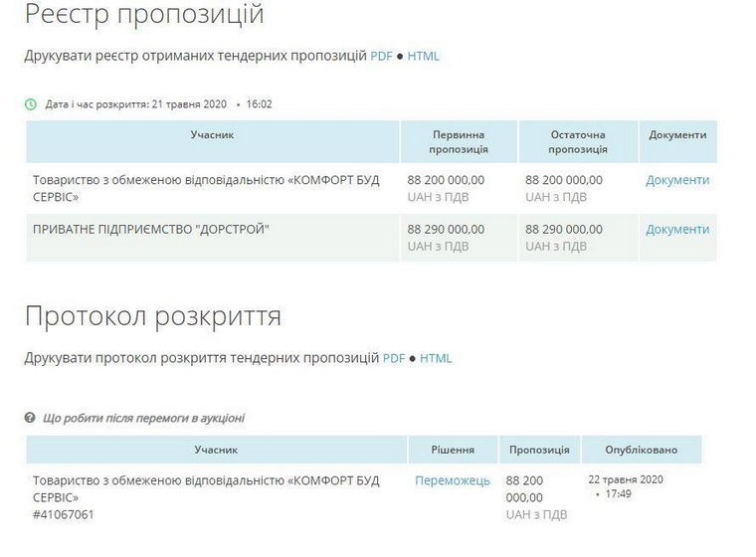This screenshot has height=557, width=756.
Task: Click the Переможець decision link
Action: tap(453, 480)
